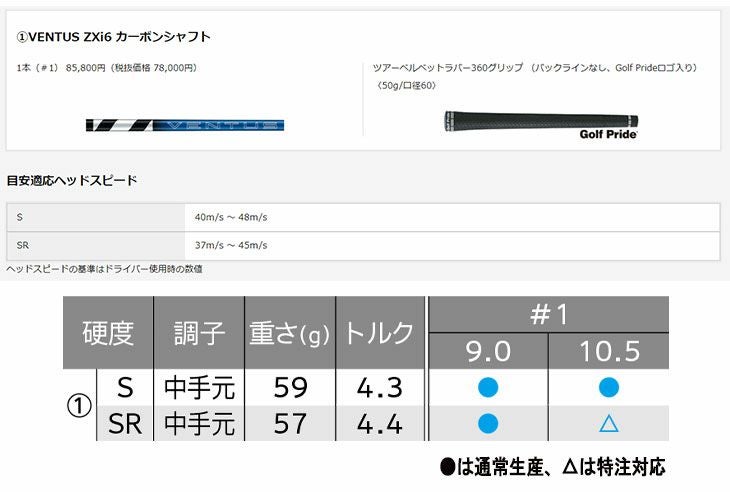Image resolution: width=730 pixels, height=492 pixels.
Task: Select the blue dot for SR 9.0
Action: 488,424
